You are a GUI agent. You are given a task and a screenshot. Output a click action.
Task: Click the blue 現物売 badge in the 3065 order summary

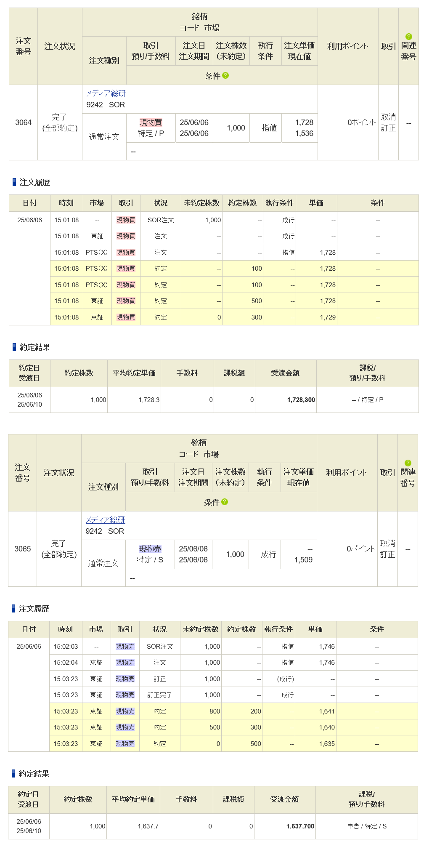point(150,549)
